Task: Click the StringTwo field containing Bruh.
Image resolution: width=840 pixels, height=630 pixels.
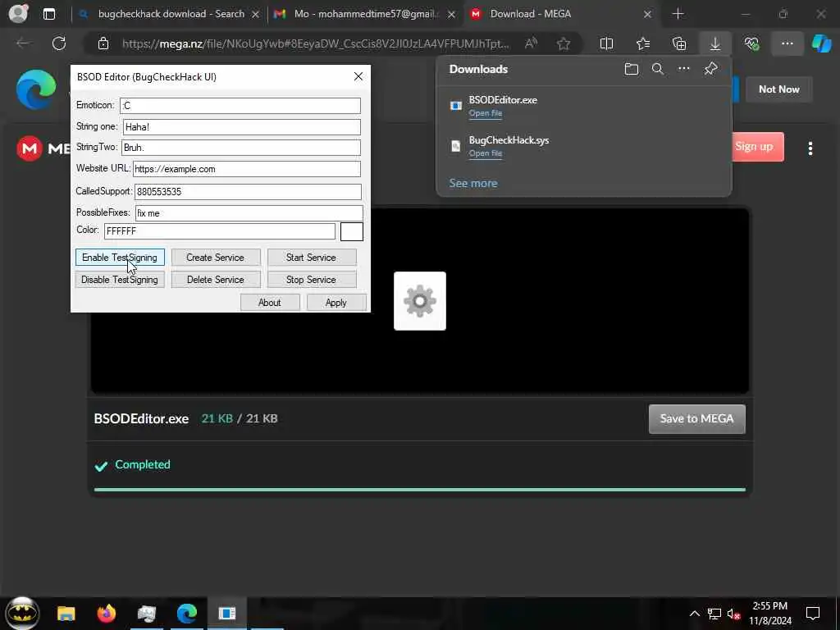Action: 241,148
